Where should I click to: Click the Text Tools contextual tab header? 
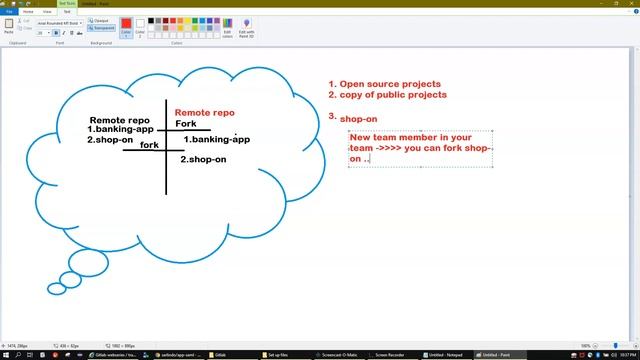pos(67,3)
